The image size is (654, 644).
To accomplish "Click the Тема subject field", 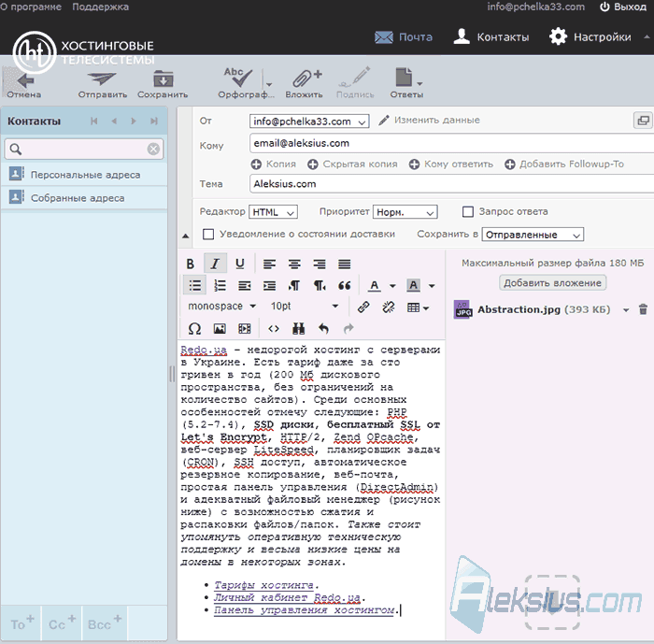I will 451,184.
